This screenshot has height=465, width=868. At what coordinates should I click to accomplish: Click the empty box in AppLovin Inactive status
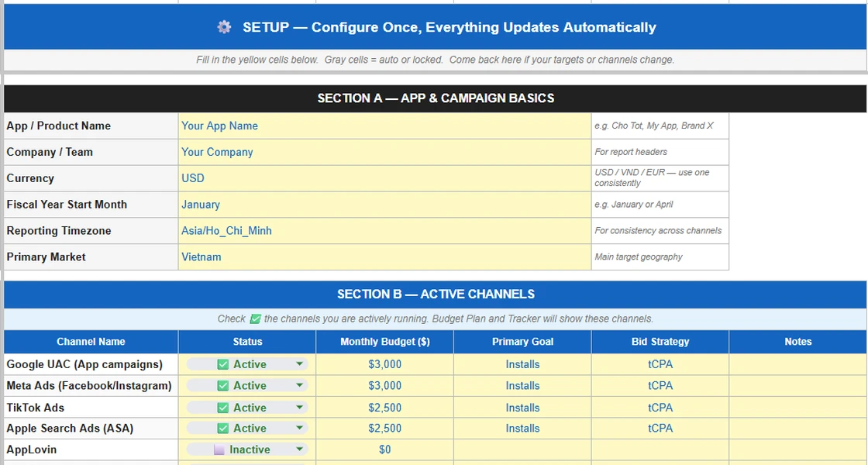click(x=219, y=449)
